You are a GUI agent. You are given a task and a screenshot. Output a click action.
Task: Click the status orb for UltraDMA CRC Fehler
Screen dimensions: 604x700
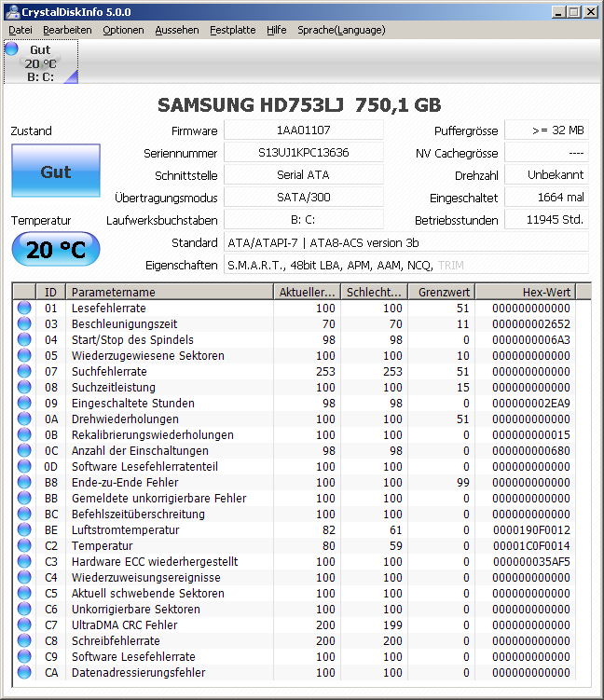click(24, 625)
